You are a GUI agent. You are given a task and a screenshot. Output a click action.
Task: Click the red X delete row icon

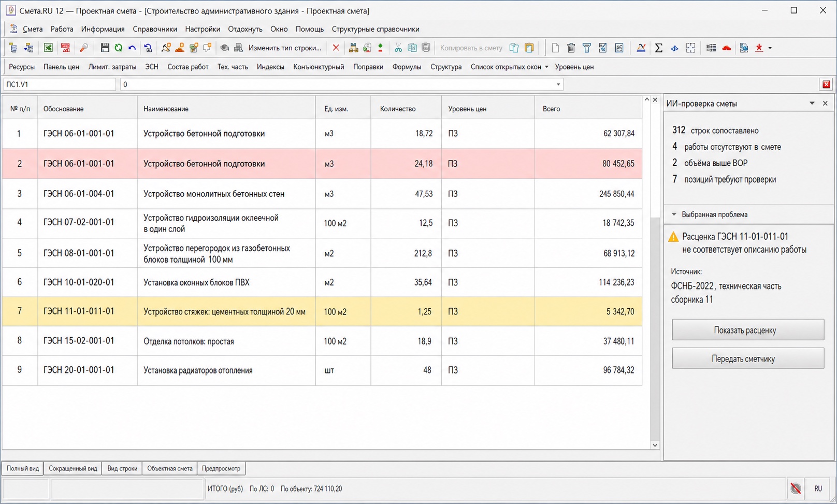coord(336,48)
